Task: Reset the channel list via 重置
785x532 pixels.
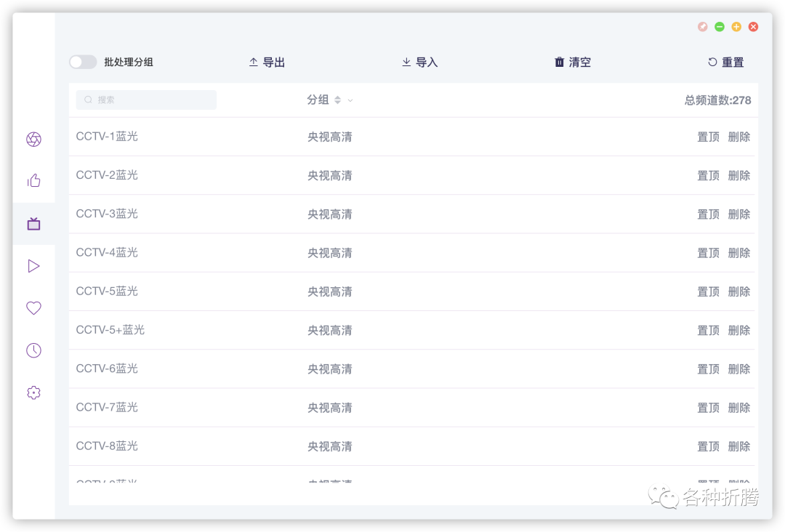Action: pos(732,62)
